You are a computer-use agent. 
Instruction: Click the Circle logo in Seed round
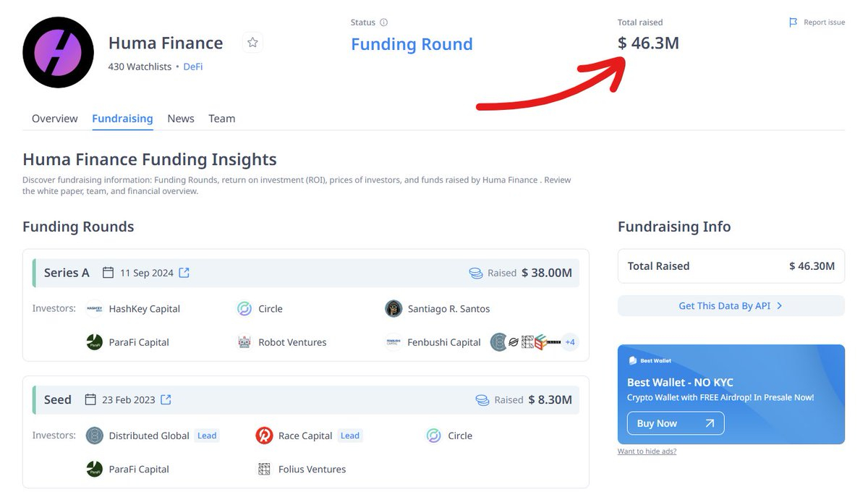click(x=434, y=436)
